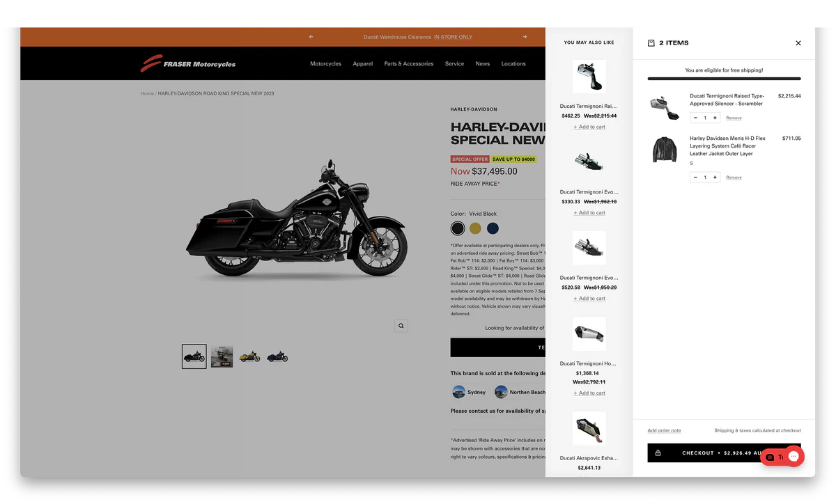The width and height of the screenshot is (836, 504).
Task: Click the IN-STORE ONLY announcement link
Action: (453, 37)
